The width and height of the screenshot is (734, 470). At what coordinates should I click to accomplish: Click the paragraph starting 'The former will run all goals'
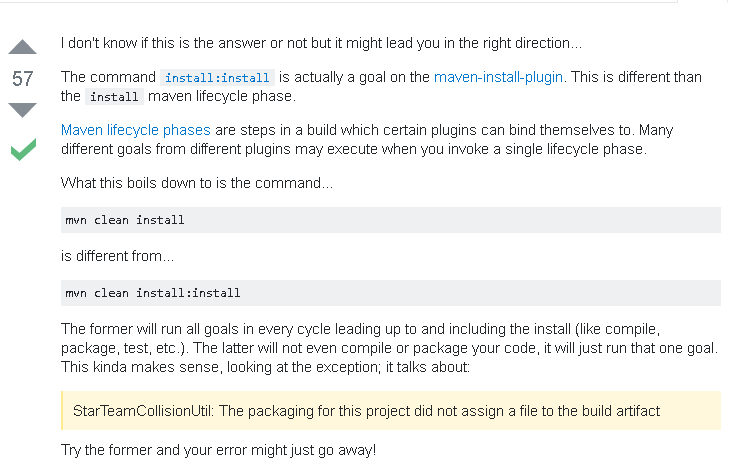pyautogui.click(x=389, y=348)
